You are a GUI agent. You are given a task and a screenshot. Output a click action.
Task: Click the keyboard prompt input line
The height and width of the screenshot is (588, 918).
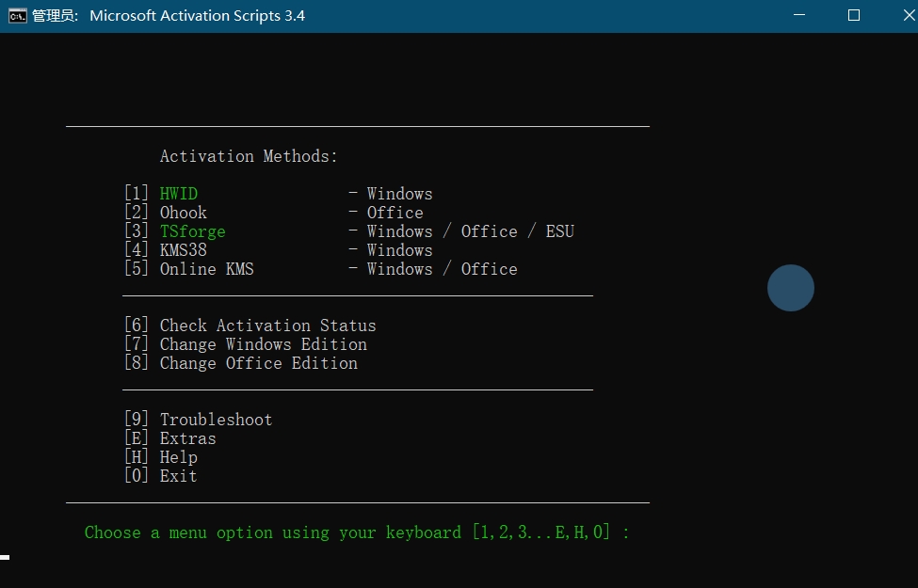tap(358, 532)
